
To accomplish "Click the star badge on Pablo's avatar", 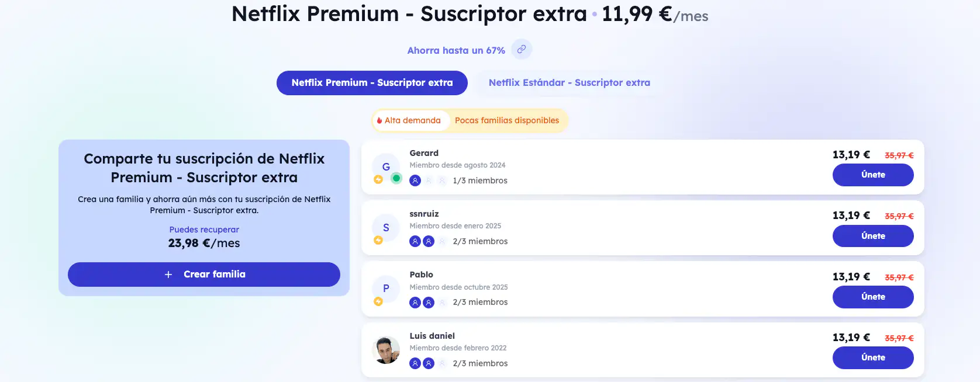I will pos(378,302).
